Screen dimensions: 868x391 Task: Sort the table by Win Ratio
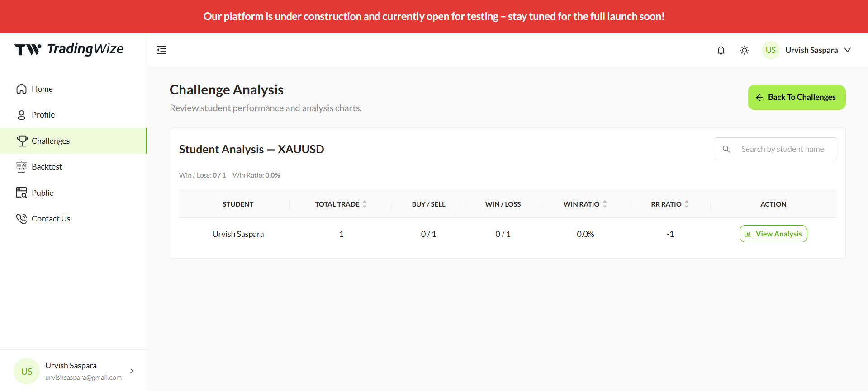point(605,204)
